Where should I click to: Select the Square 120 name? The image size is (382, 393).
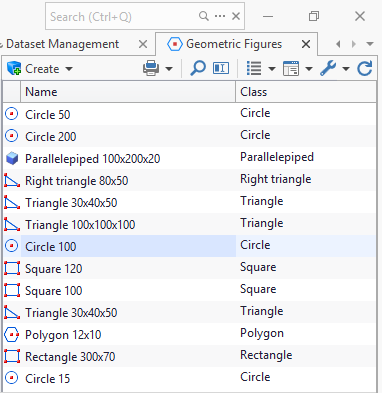pos(54,269)
